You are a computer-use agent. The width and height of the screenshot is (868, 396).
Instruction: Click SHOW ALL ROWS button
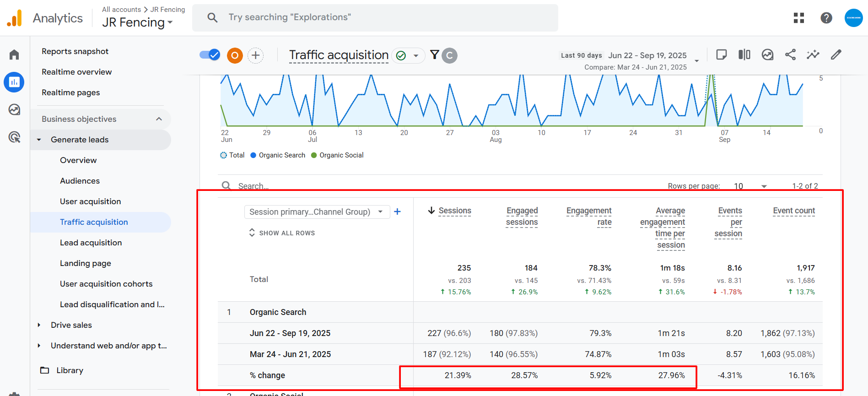coord(282,233)
